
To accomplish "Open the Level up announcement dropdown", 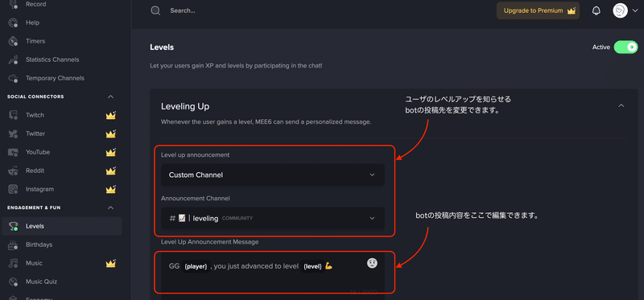I will 273,175.
